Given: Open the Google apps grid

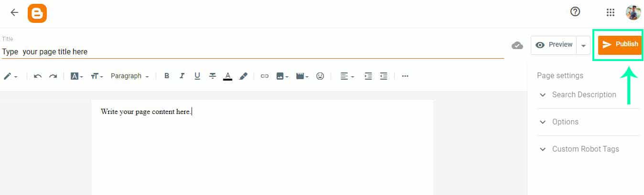Looking at the screenshot, I should 610,13.
